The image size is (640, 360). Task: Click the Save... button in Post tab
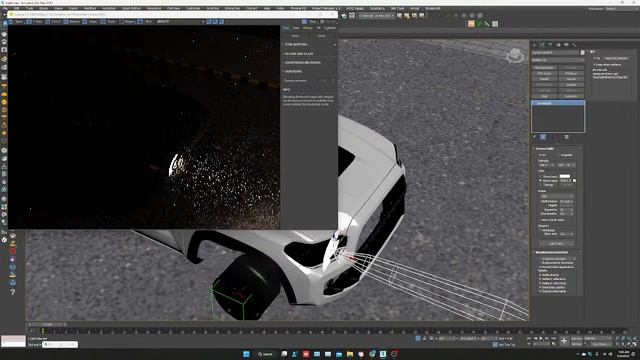(296, 36)
